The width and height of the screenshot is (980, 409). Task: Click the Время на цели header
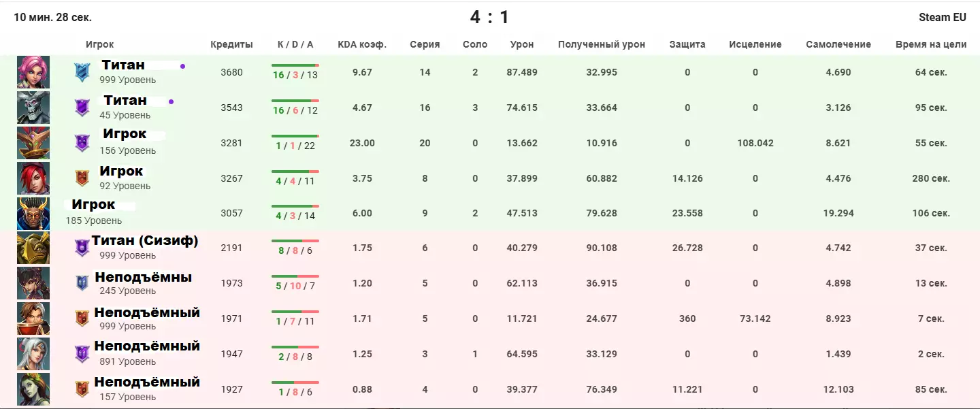coord(931,44)
